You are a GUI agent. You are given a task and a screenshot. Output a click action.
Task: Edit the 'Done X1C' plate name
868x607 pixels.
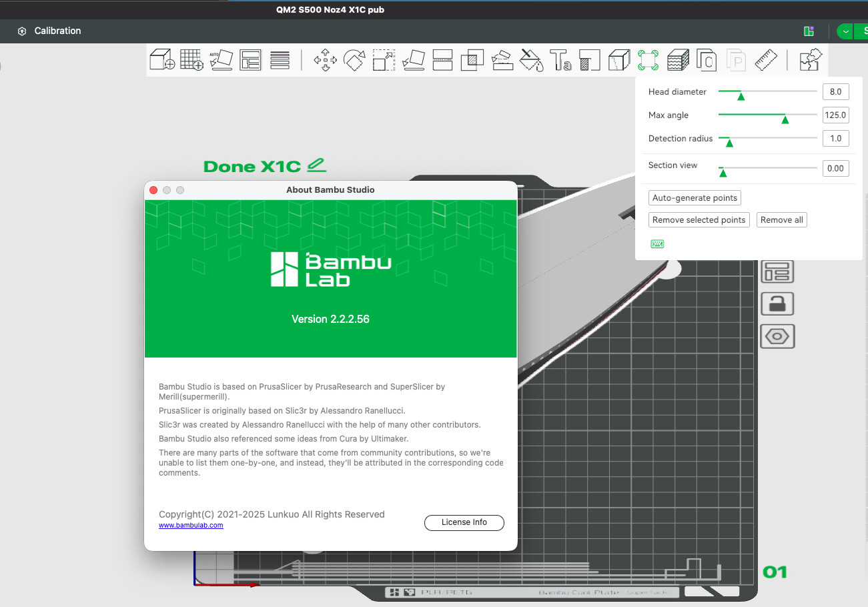318,165
